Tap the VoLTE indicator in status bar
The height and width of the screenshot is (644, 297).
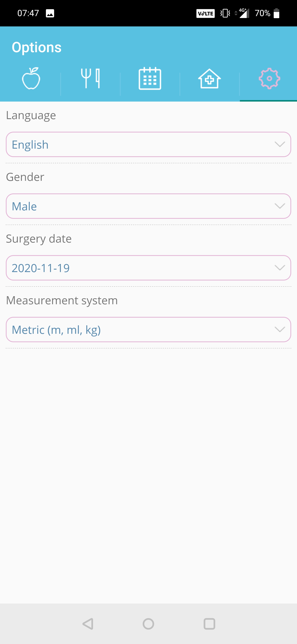point(205,13)
